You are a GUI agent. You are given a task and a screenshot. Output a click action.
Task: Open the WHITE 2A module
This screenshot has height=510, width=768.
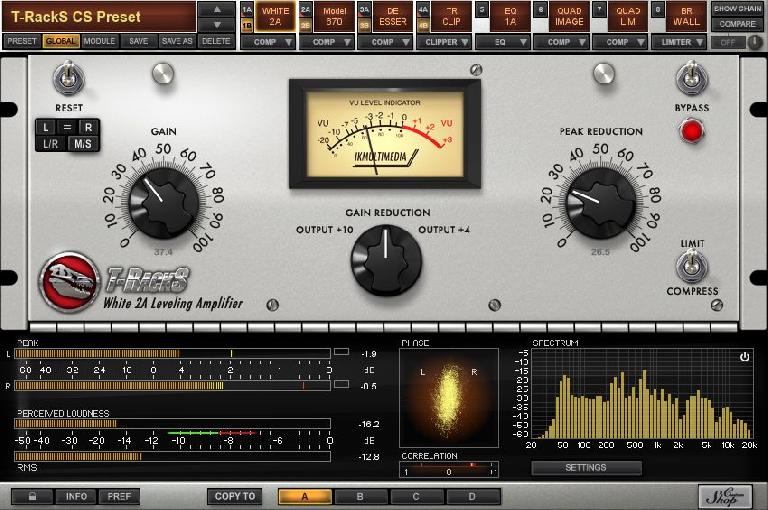(x=275, y=17)
